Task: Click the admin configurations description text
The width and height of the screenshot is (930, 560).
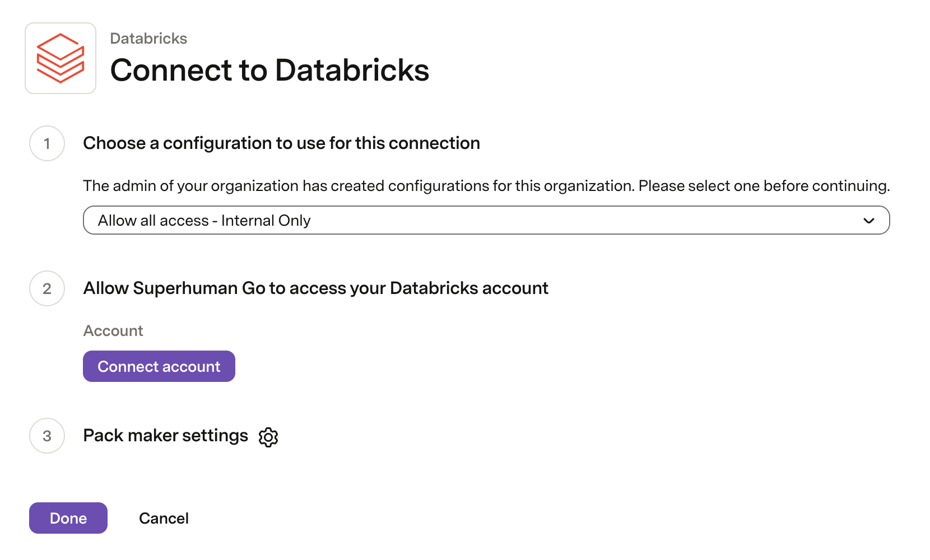Action: coord(486,185)
